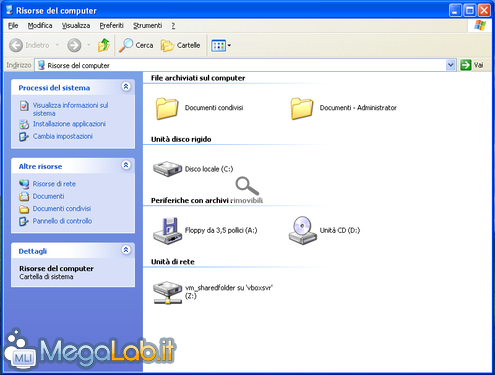Click the Dettagli header title

tap(33, 251)
